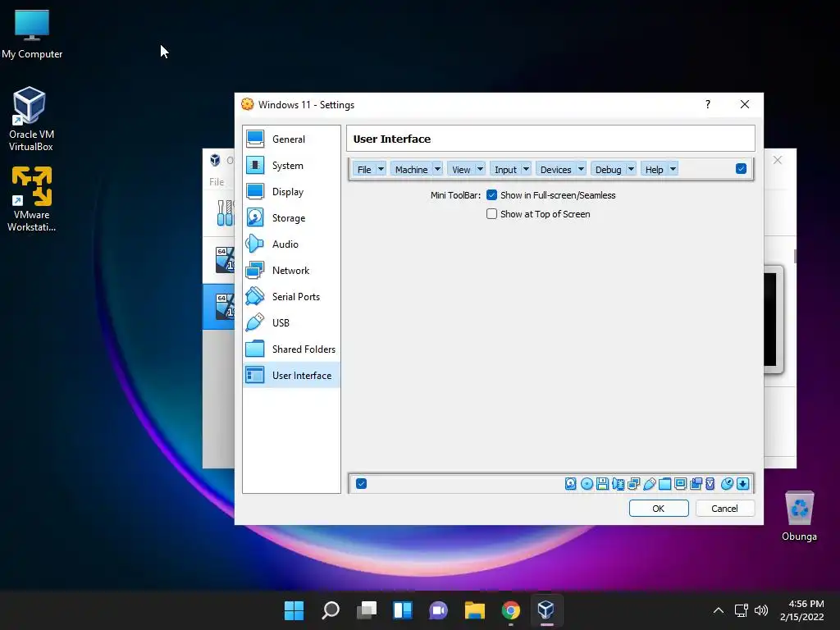Screen dimensions: 840x630
Task: Open the My Computer desktop icon
Action: click(32, 34)
